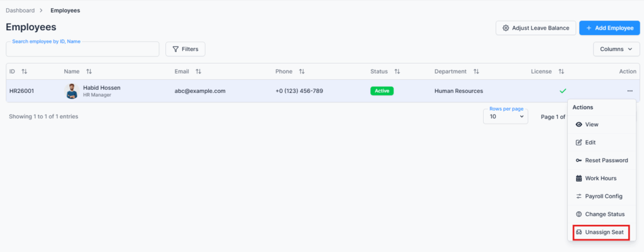The height and width of the screenshot is (252, 644).
Task: Click the Add Employee button
Action: click(609, 28)
